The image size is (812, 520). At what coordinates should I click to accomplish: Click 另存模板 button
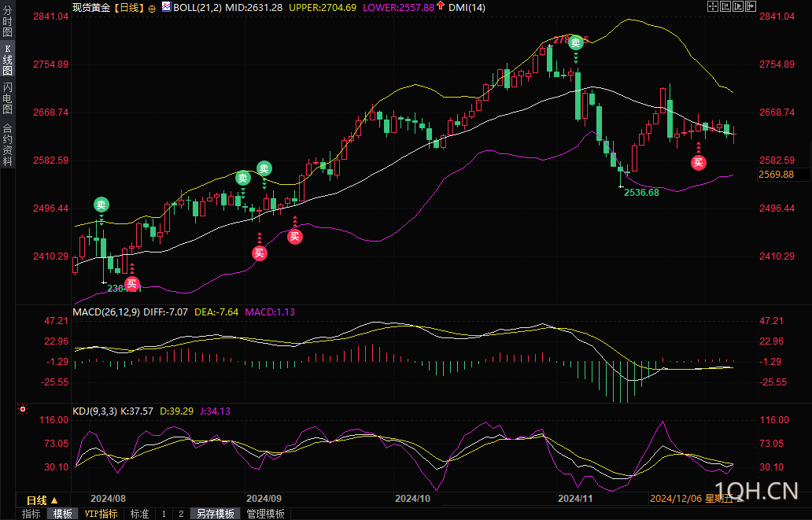tap(216, 514)
